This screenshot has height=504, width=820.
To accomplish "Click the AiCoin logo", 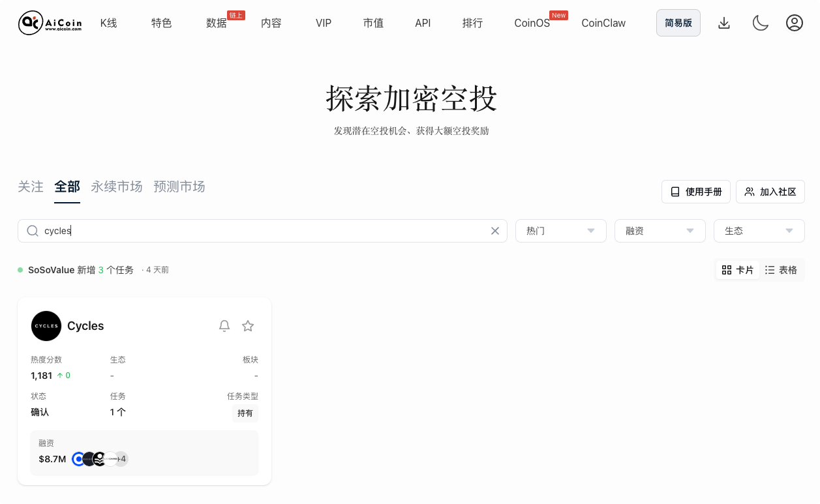I will click(50, 23).
